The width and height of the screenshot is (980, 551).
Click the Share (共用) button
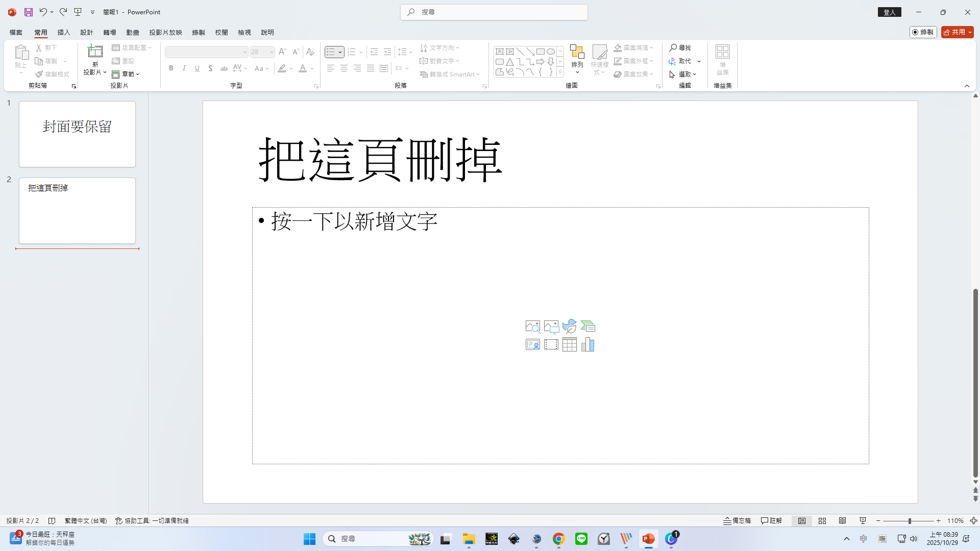pos(954,32)
